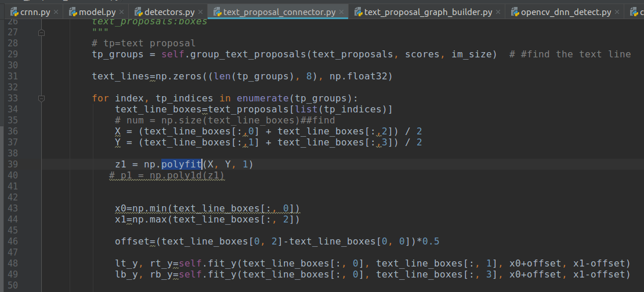This screenshot has height=292, width=644.
Task: Collapse the docstring fold marker at line 27
Action: tap(41, 32)
